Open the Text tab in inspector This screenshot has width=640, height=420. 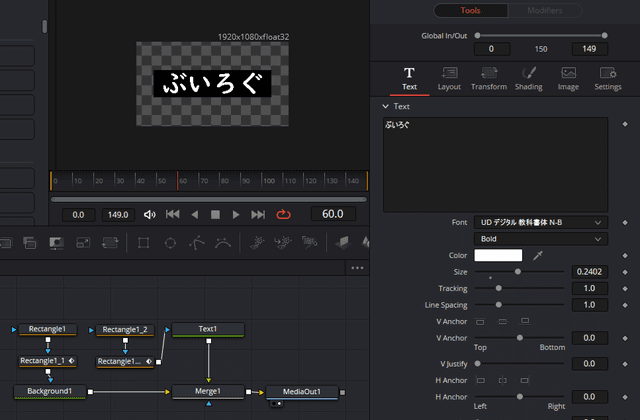(x=409, y=79)
